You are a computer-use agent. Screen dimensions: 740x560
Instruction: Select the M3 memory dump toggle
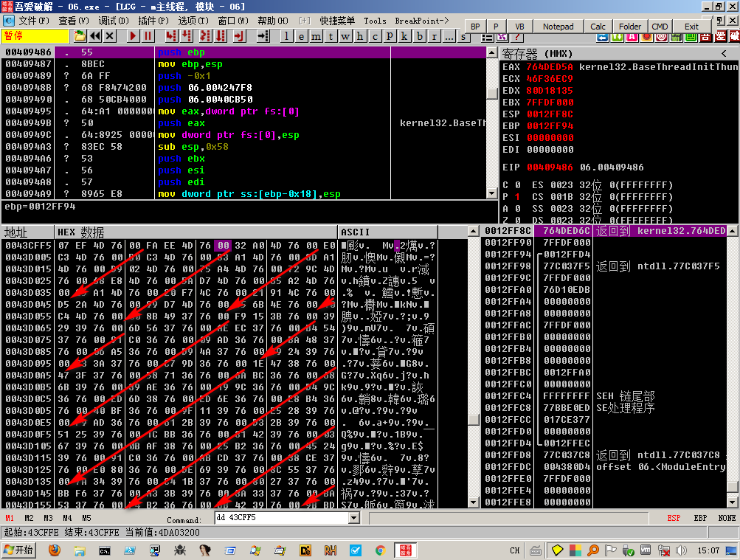[48, 518]
